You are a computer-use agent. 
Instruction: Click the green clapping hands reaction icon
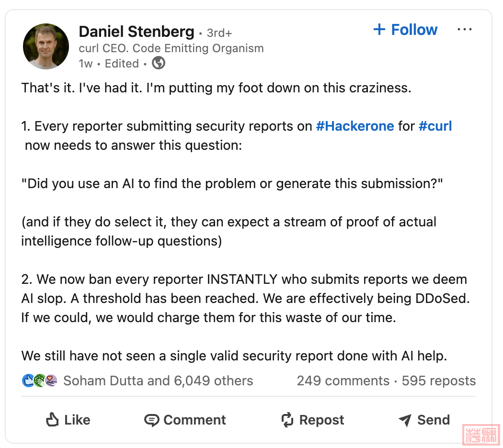[x=39, y=381]
